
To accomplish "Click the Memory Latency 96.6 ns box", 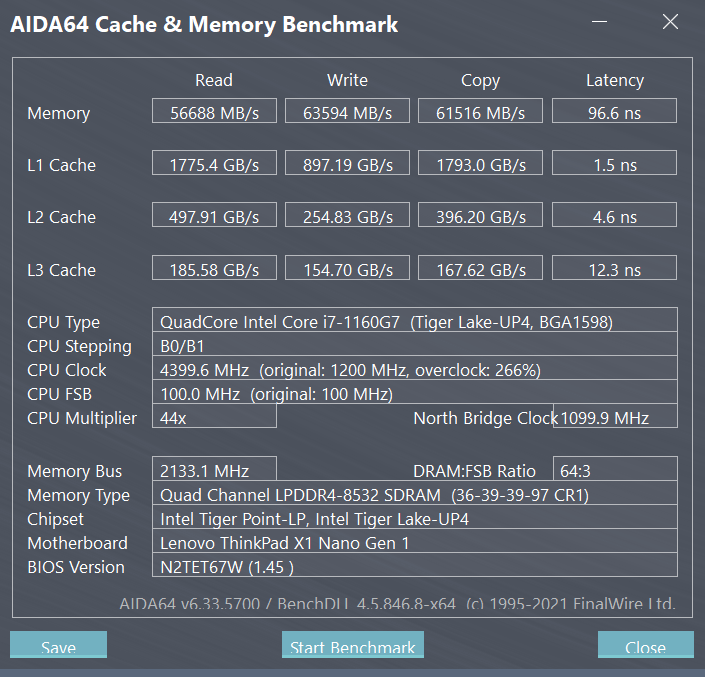I will click(614, 111).
